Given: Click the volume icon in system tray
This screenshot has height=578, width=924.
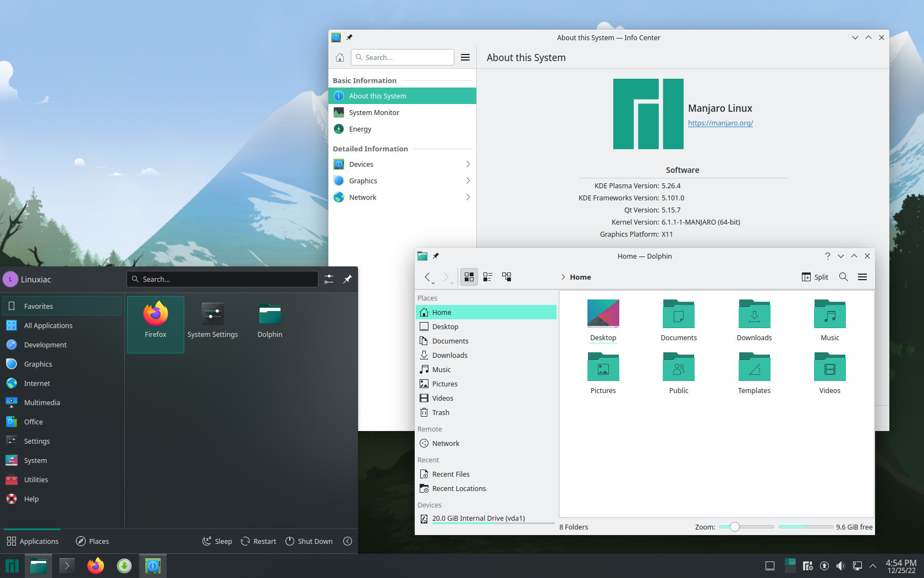Looking at the screenshot, I should (x=840, y=566).
